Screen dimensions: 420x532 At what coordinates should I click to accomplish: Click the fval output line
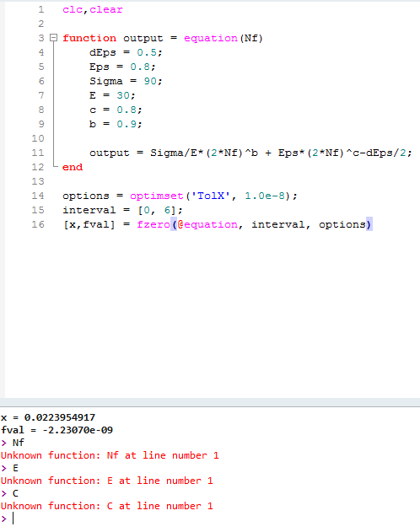tap(57, 430)
